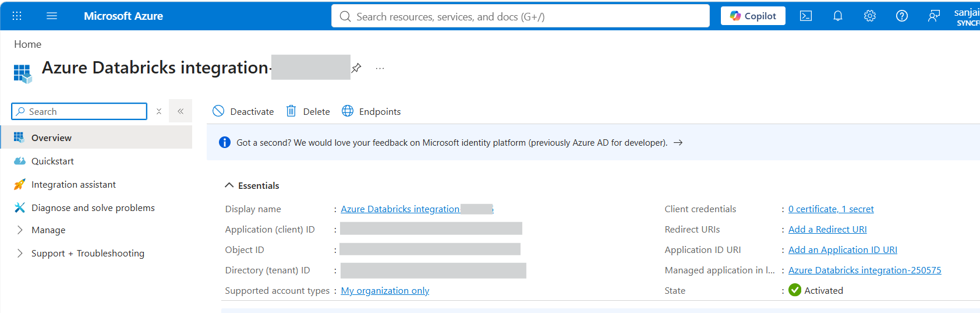Click the Activated green check icon
Screen dimensions: 980x313
point(795,290)
